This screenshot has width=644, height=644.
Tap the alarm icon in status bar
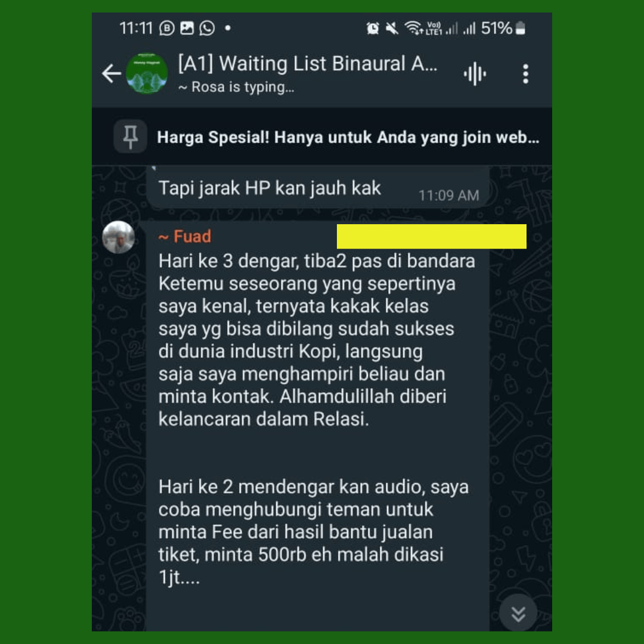coord(373,29)
